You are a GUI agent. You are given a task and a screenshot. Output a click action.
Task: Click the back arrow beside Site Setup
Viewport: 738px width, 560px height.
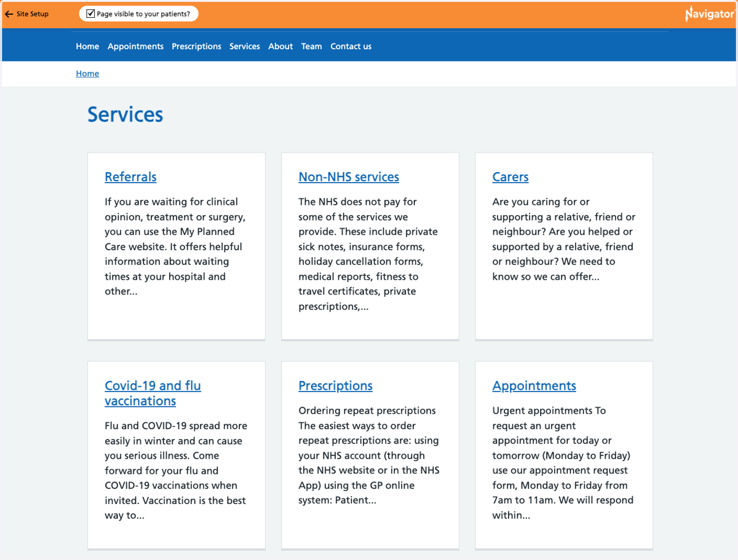(9, 14)
